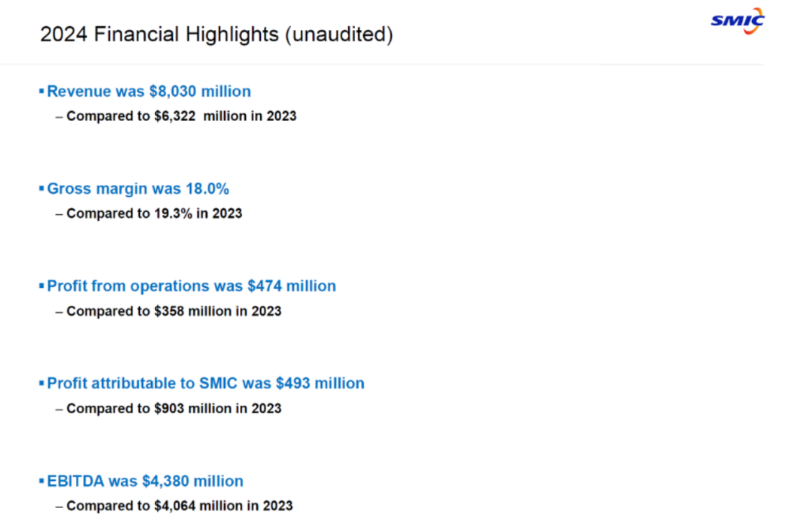Click the 'Revenue was $8,030 million' heading
This screenshot has width=812, height=526.
coord(149,92)
